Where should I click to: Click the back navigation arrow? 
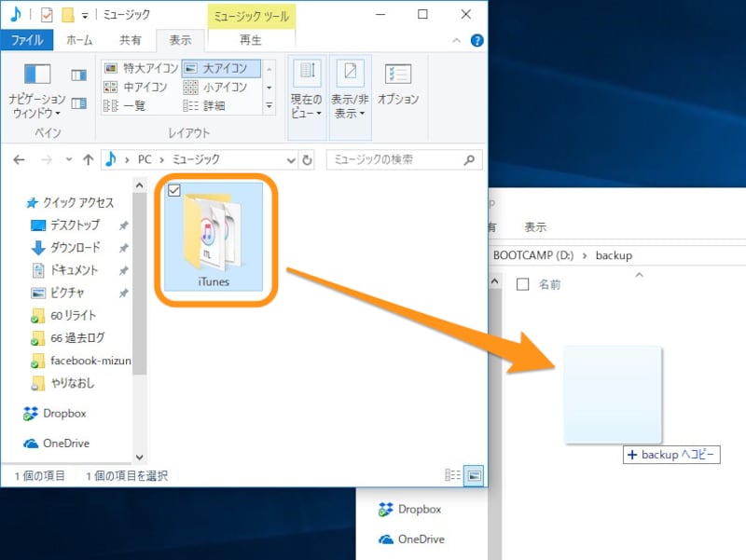(x=18, y=159)
